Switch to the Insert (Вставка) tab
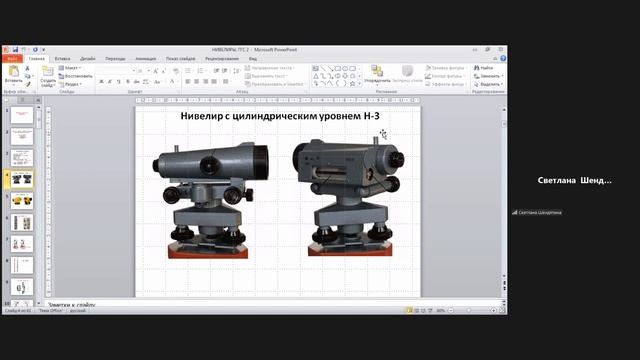Image resolution: width=640 pixels, height=360 pixels. [x=62, y=59]
